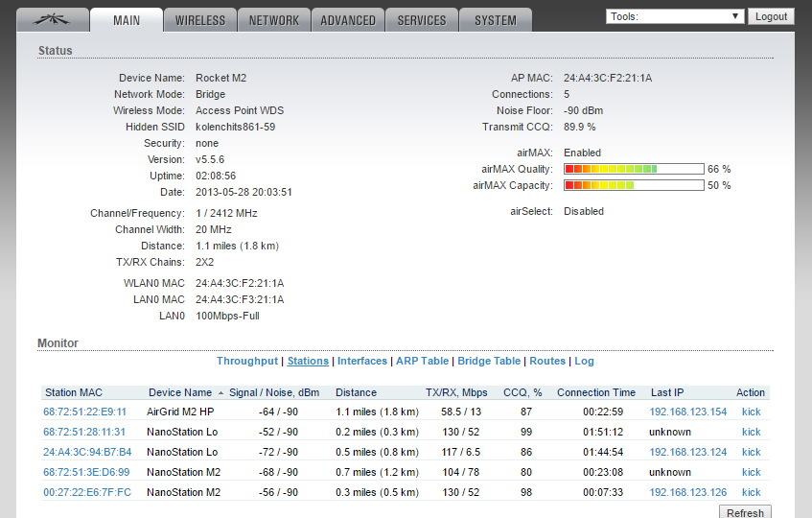The image size is (812, 518).
Task: Select the LAN0 MAC address value
Action: pos(240,300)
